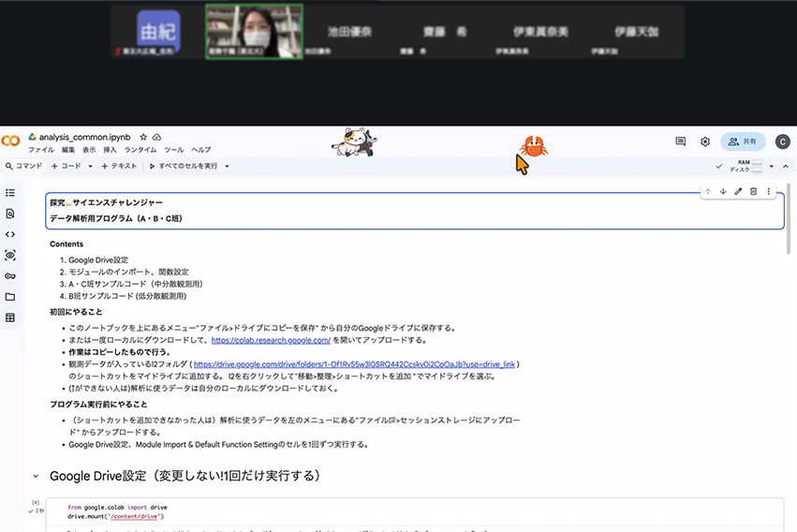Star the analysis_common.ipynb notebook

[x=142, y=137]
